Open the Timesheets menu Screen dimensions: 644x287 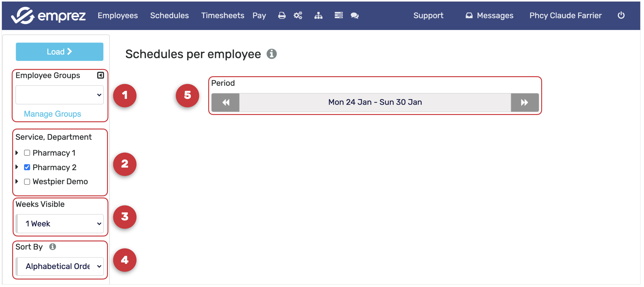coord(222,15)
